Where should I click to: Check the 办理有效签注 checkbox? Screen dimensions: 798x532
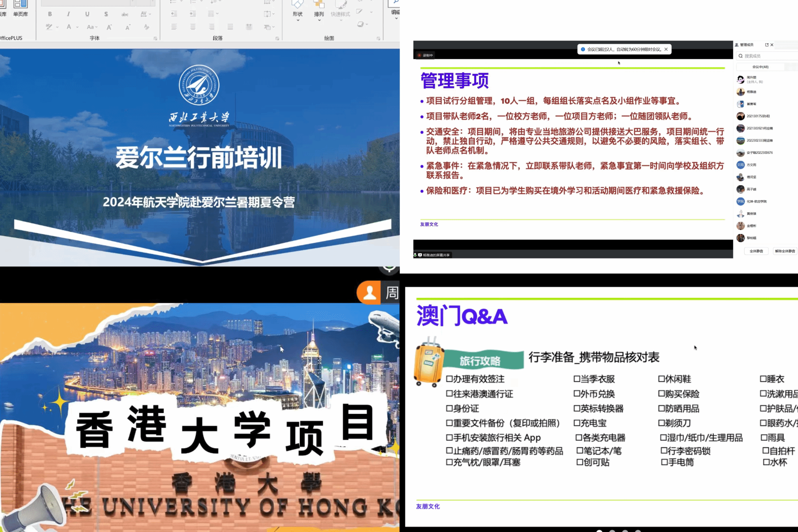click(x=449, y=379)
